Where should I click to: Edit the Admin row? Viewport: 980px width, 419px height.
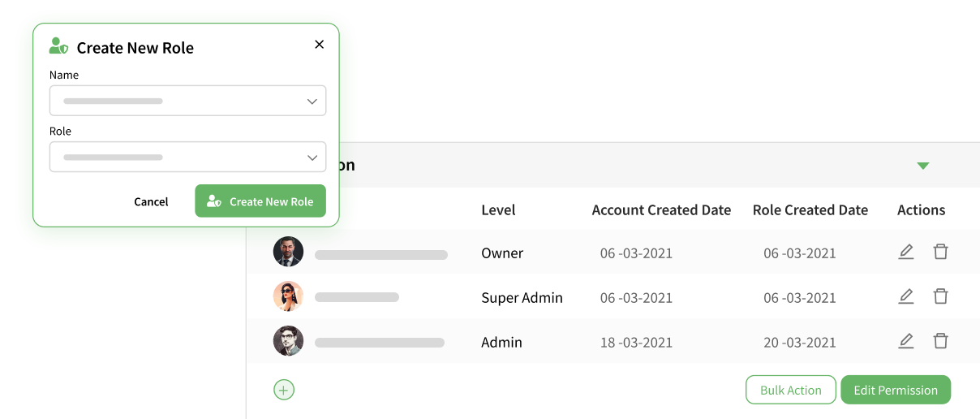(x=906, y=341)
